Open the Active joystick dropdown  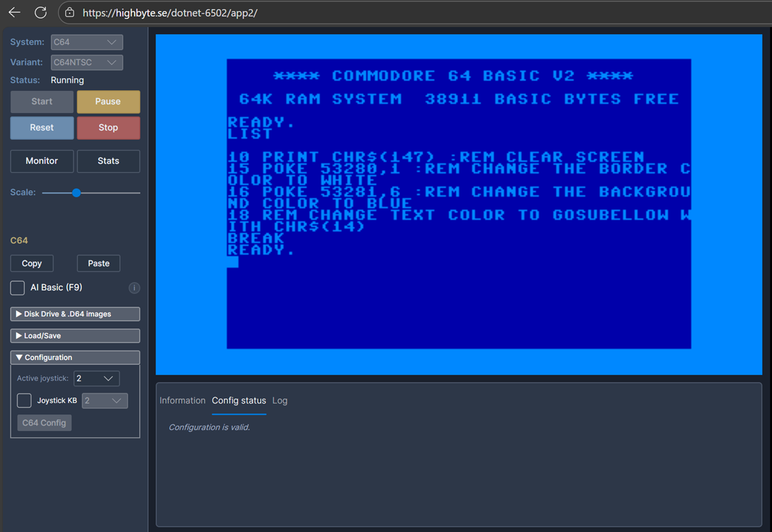coord(97,379)
